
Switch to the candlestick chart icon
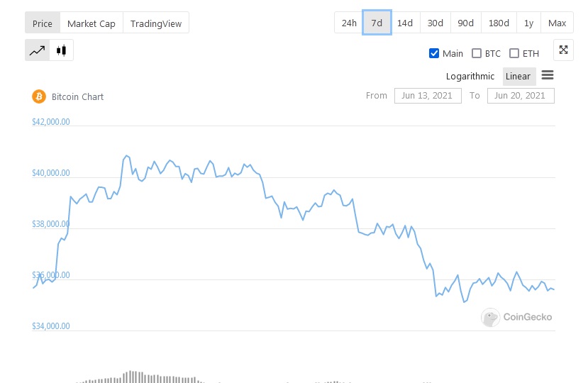click(62, 50)
